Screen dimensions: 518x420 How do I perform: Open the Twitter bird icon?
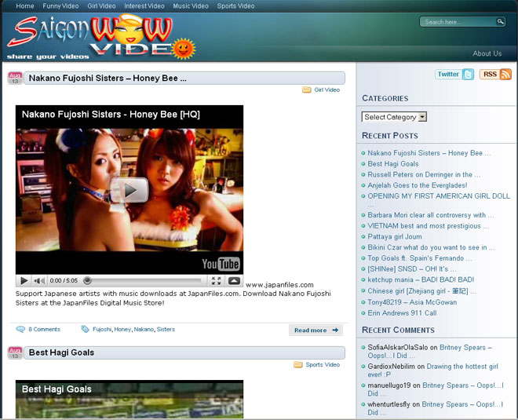click(468, 75)
